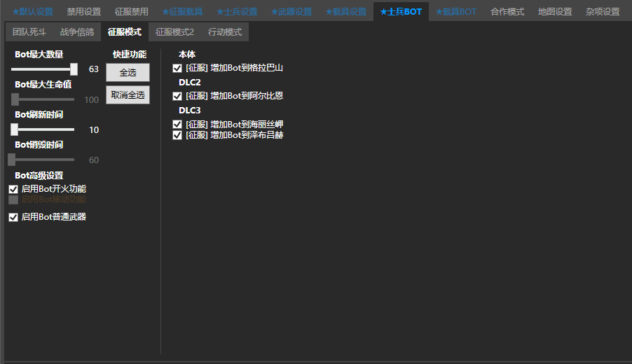This screenshot has height=364, width=632.
Task: Click the 全选 button
Action: click(128, 72)
